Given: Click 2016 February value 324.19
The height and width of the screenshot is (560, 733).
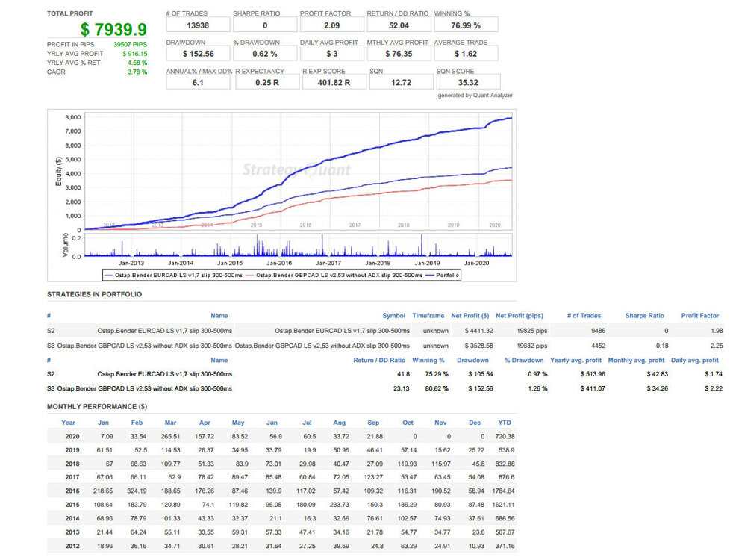Looking at the screenshot, I should (137, 491).
